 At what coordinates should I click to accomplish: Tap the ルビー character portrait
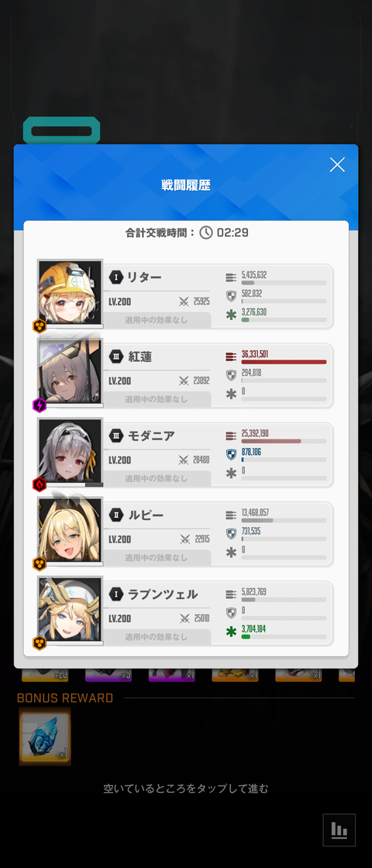(x=70, y=531)
